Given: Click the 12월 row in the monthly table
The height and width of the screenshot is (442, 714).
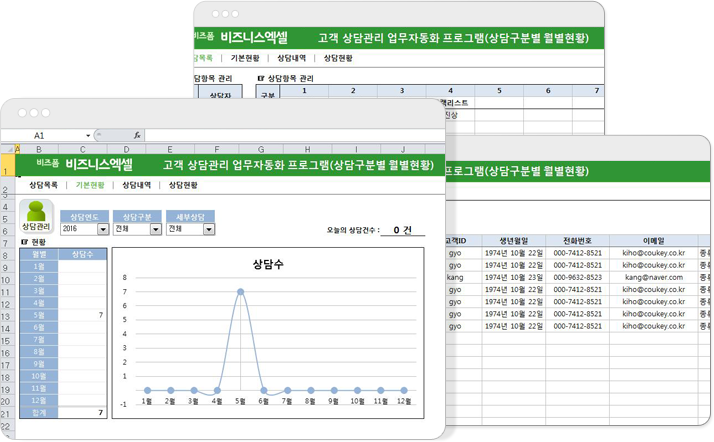Looking at the screenshot, I should (39, 401).
